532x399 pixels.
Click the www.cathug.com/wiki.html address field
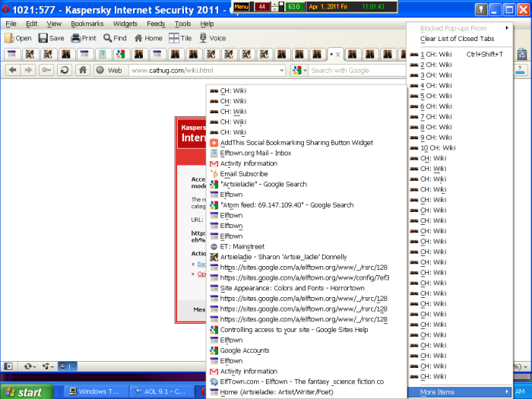click(204, 70)
